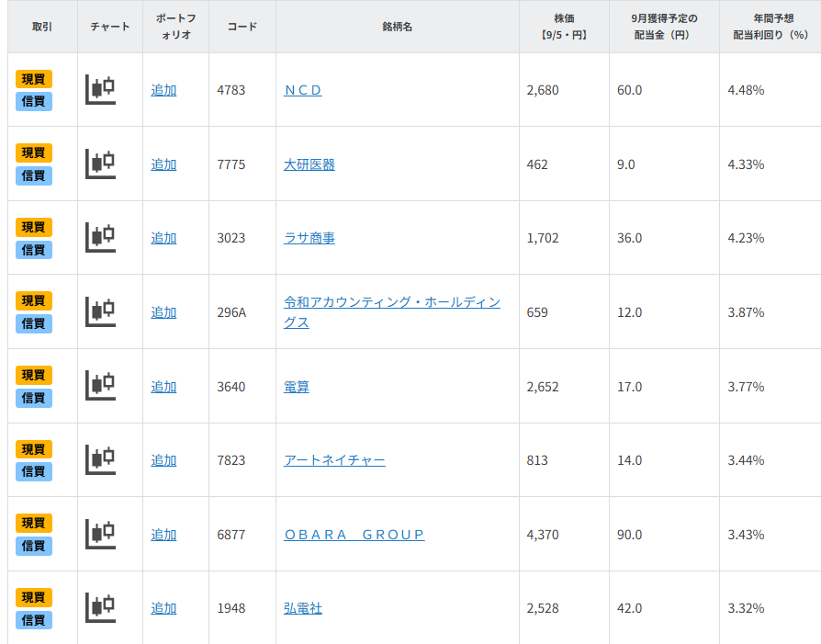Image resolution: width=821 pixels, height=644 pixels.
Task: Click the 取引 column header
Action: coord(42,27)
